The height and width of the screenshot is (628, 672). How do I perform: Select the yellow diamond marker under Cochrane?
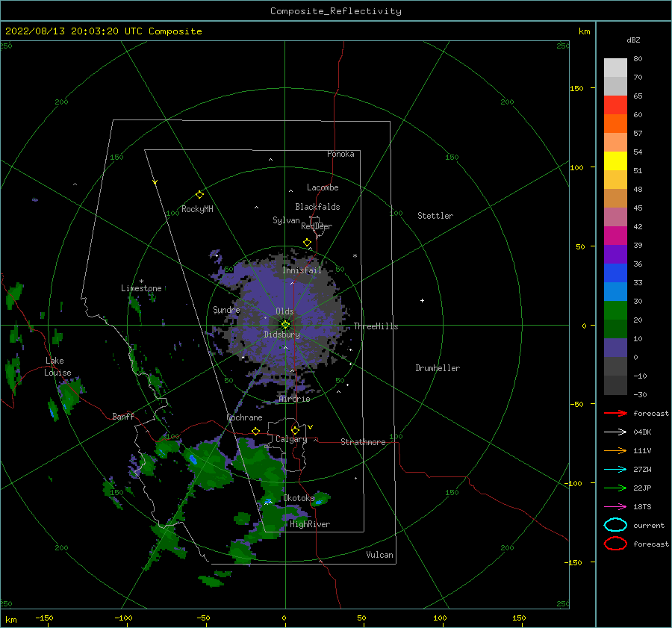tap(256, 431)
